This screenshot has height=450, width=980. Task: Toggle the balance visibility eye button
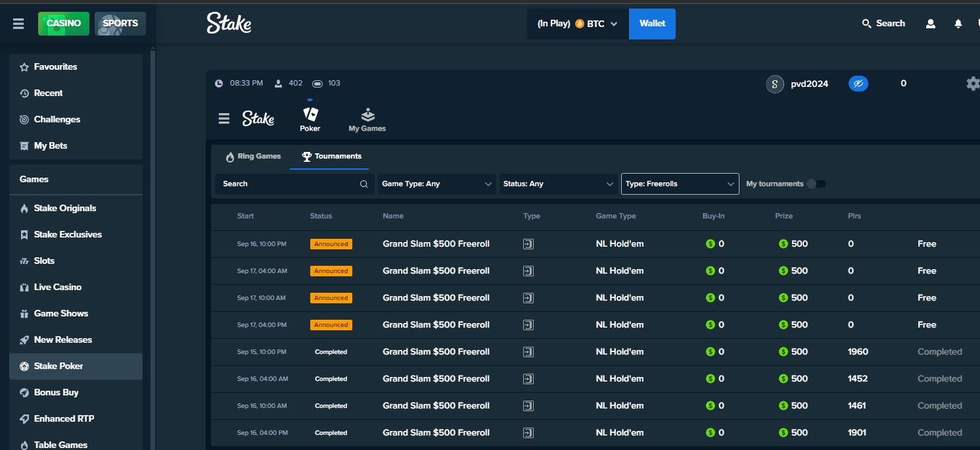[x=858, y=84]
